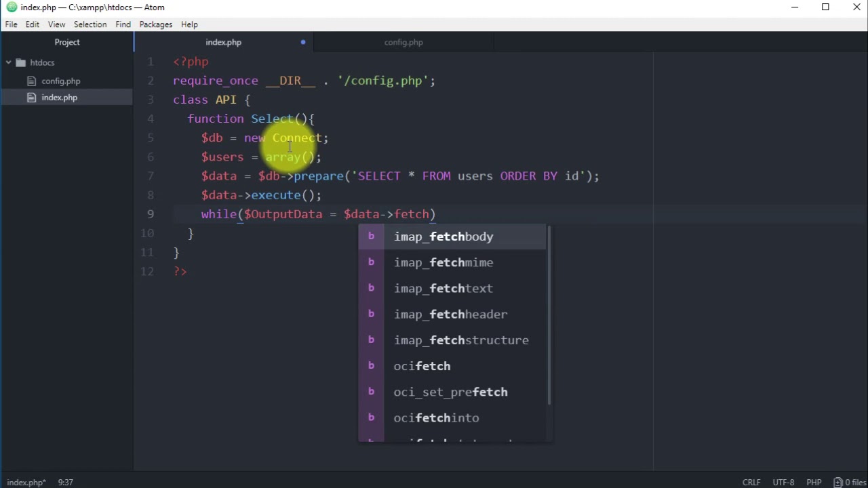Click the Git '0 files' icon in status bar
Viewport: 868px width, 488px height.
[x=837, y=483]
